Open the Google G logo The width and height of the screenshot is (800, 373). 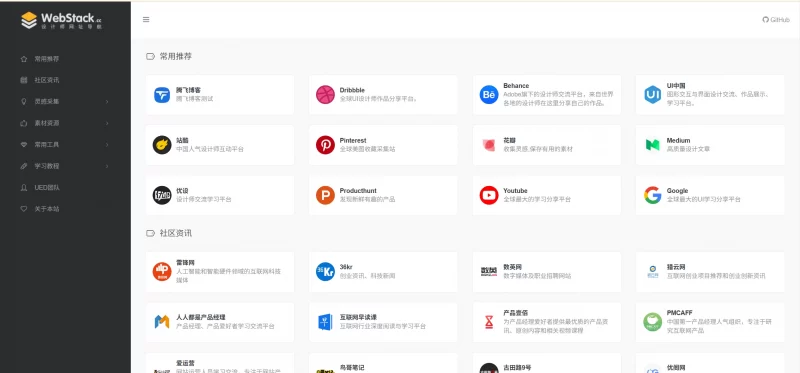pyautogui.click(x=652, y=195)
